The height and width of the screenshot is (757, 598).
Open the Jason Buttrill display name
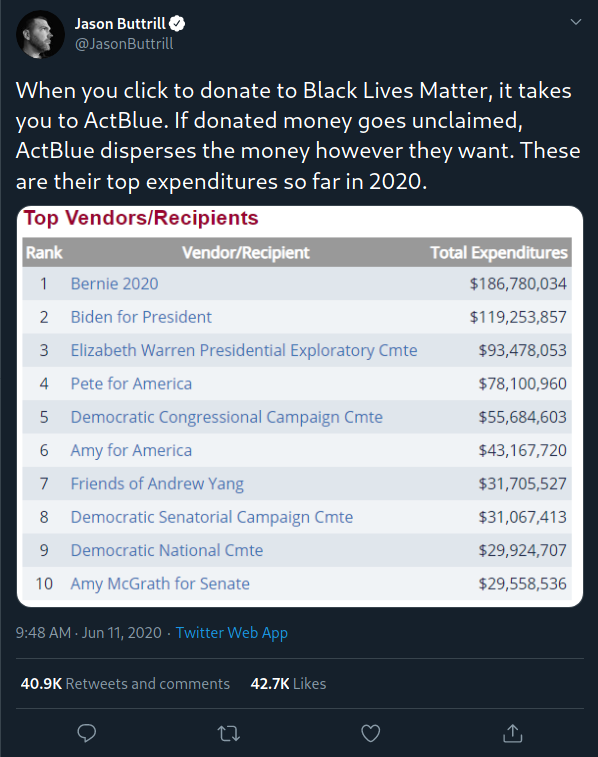pyautogui.click(x=120, y=23)
